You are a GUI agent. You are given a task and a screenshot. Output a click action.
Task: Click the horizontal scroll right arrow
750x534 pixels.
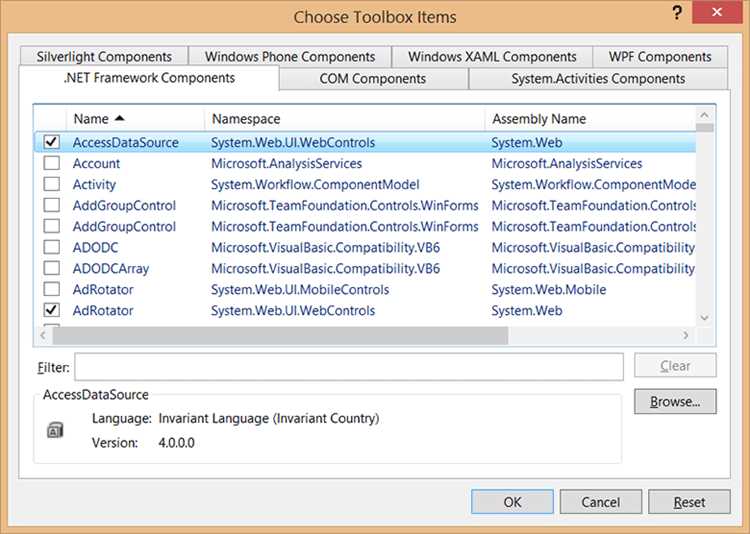(x=686, y=336)
